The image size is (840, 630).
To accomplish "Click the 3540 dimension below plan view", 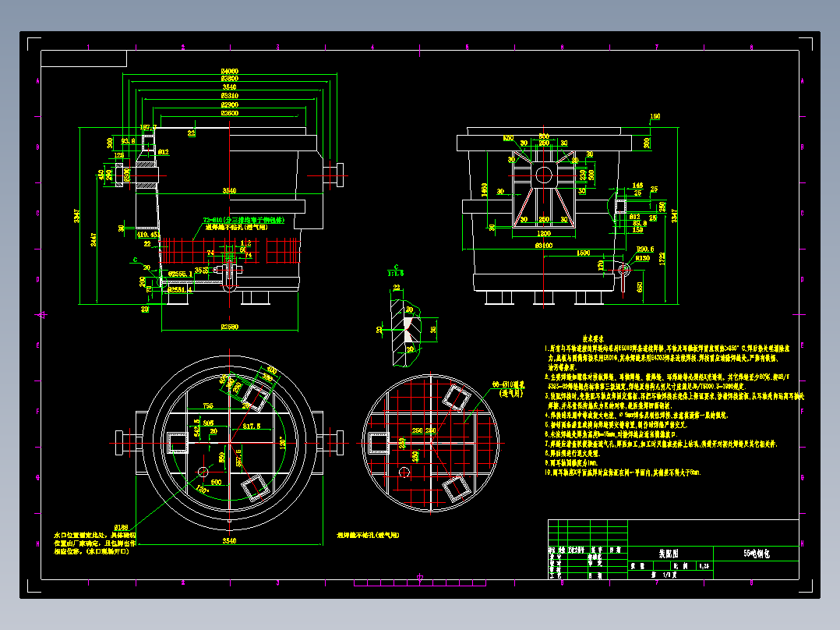I will (x=229, y=541).
